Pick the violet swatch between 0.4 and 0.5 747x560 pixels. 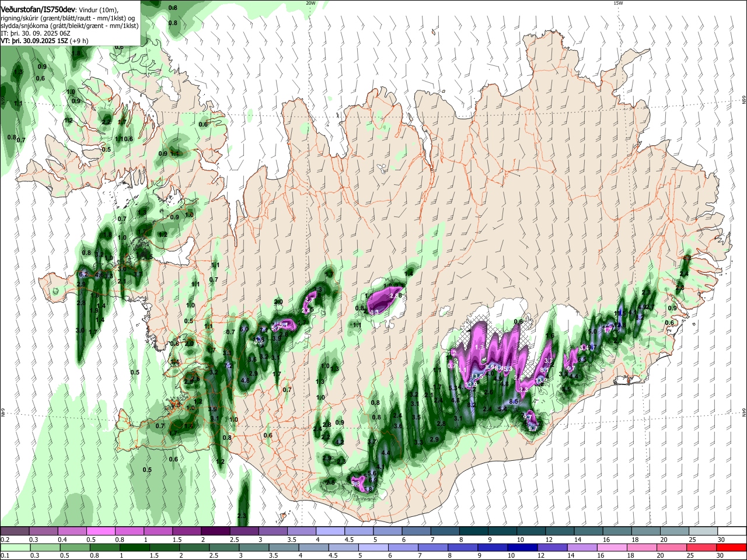(x=72, y=531)
